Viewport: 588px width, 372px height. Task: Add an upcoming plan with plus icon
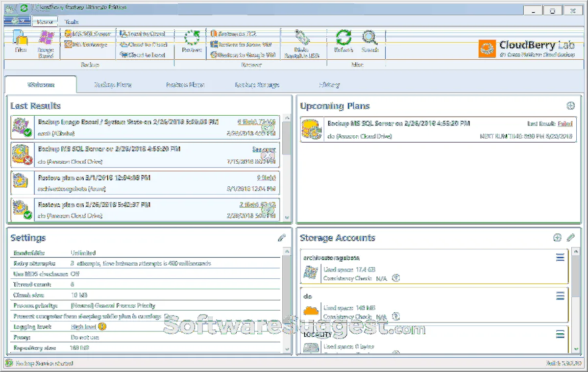[570, 106]
